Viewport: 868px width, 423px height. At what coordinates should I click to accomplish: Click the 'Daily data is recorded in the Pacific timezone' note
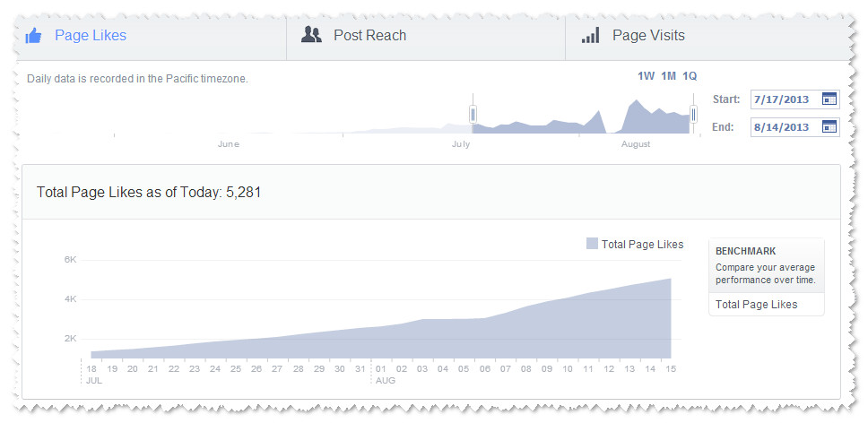(137, 79)
